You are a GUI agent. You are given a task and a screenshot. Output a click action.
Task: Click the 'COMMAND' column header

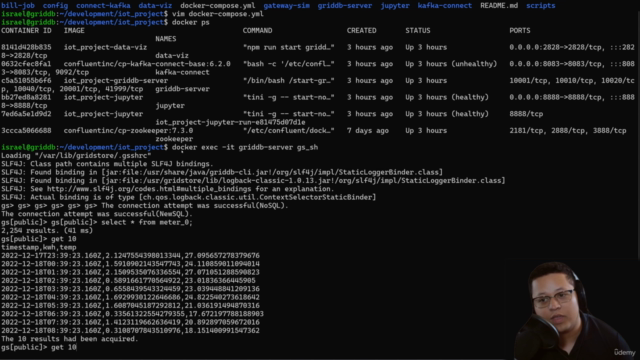257,31
